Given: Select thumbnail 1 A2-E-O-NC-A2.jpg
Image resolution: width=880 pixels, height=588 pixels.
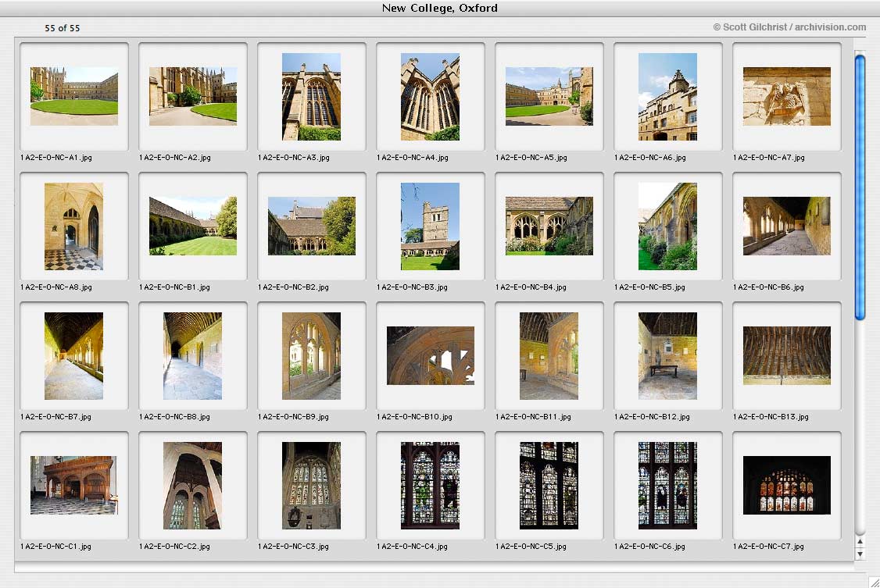Looking at the screenshot, I should (x=193, y=96).
